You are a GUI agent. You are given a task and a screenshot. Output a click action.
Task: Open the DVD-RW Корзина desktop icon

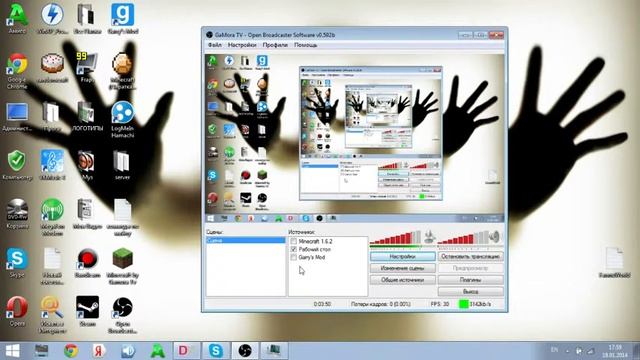click(x=17, y=213)
